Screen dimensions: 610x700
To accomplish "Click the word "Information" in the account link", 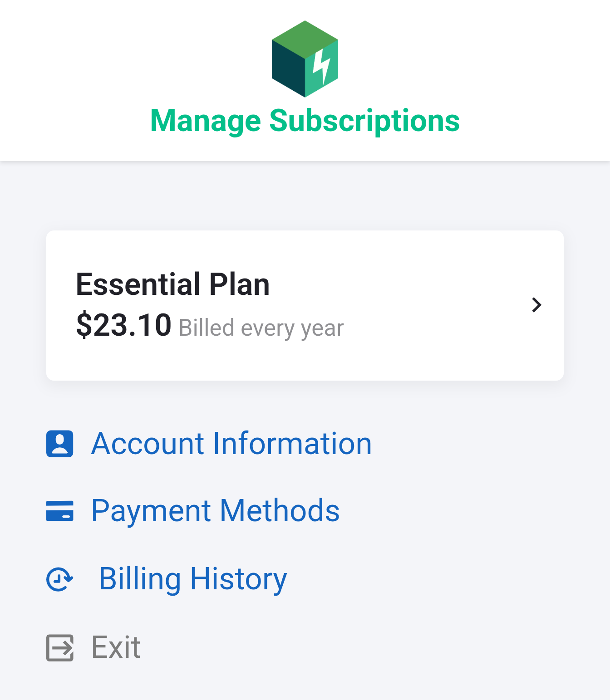I will (x=292, y=444).
